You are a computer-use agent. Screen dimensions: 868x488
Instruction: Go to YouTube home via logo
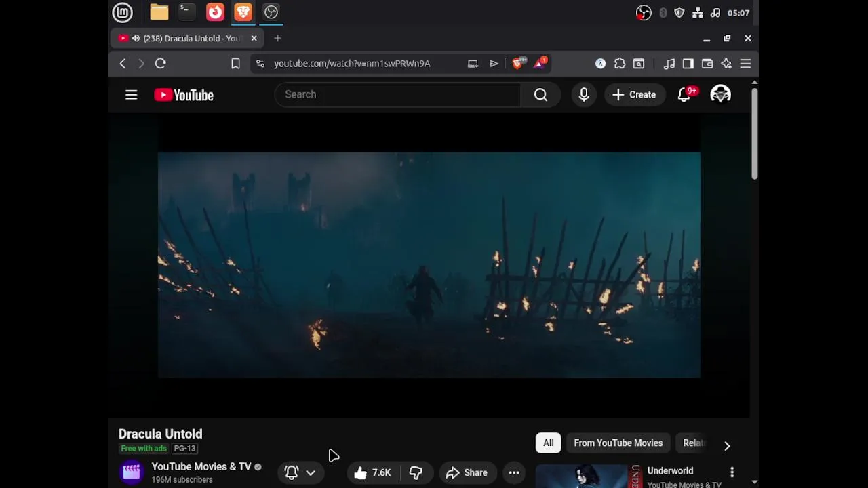click(184, 95)
